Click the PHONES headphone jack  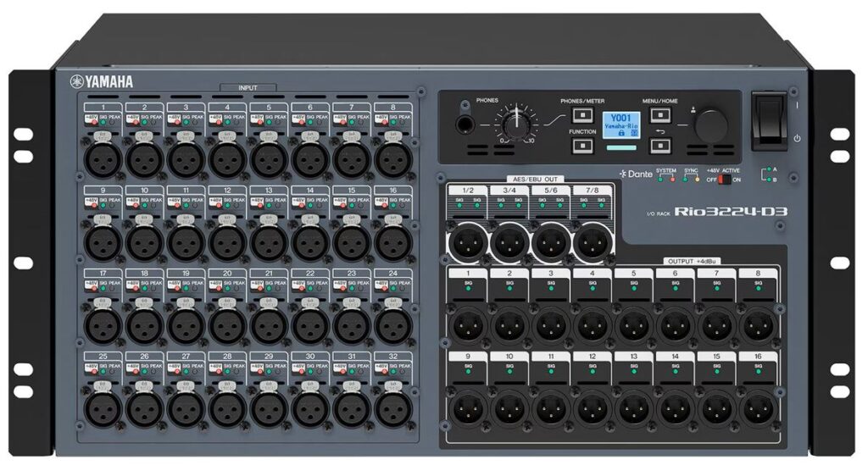pyautogui.click(x=465, y=125)
